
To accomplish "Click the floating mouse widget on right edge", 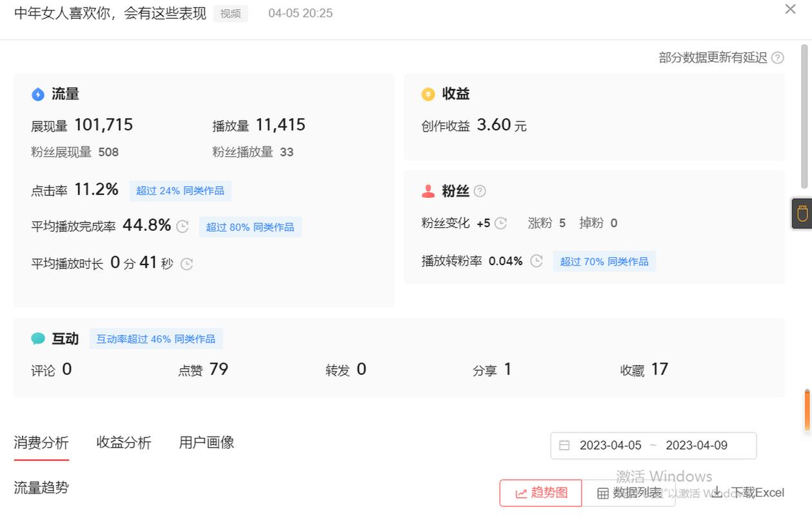I will coord(802,213).
